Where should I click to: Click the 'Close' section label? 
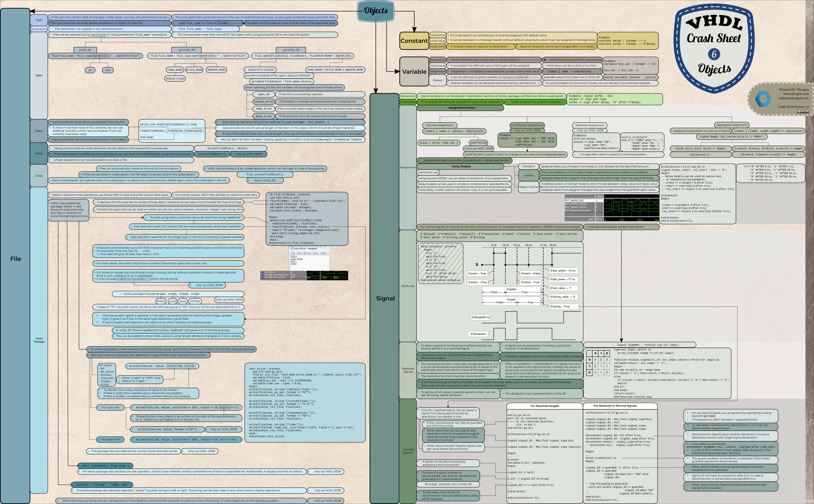39,176
